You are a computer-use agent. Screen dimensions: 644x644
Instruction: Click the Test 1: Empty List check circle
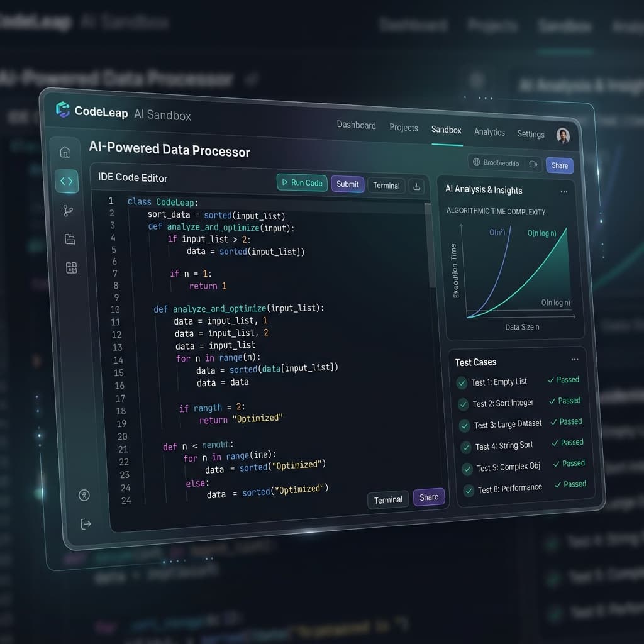pyautogui.click(x=462, y=383)
